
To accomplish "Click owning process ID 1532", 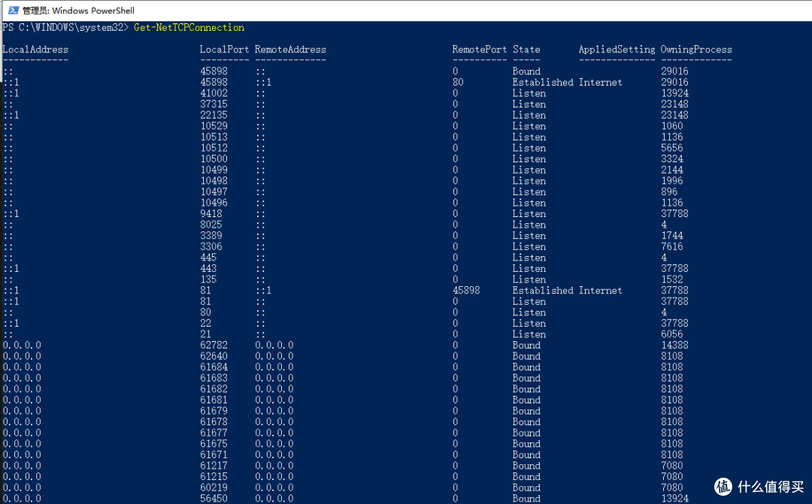I will pyautogui.click(x=671, y=279).
